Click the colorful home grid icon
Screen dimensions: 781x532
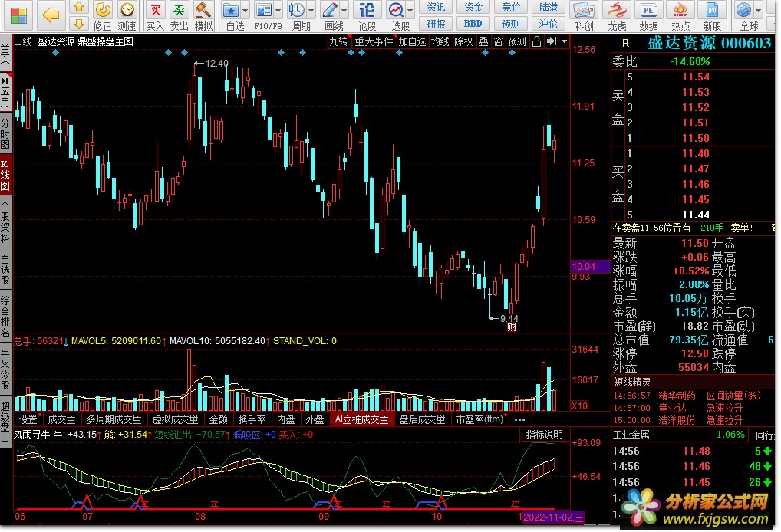pos(18,16)
